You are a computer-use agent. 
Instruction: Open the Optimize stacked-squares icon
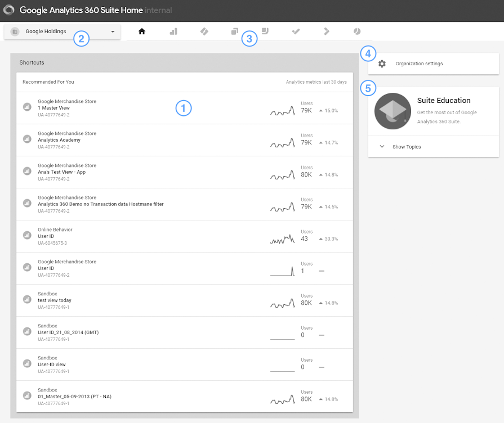[x=235, y=31]
